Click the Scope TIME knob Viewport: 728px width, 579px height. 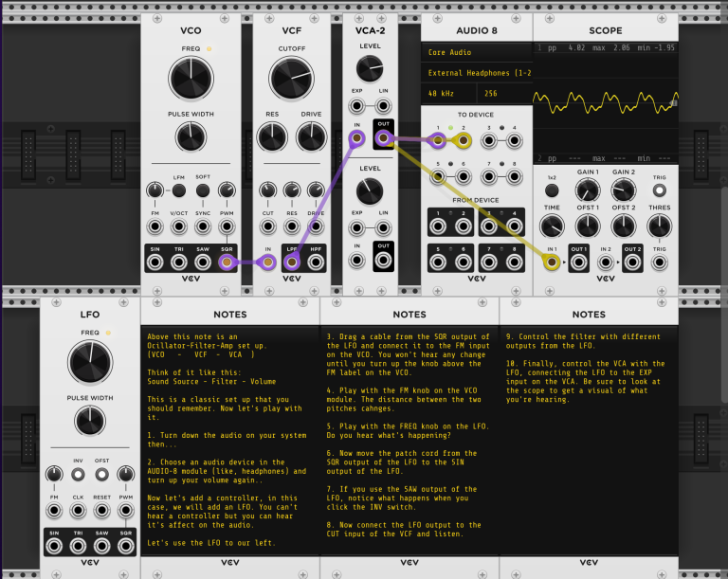[x=552, y=226]
